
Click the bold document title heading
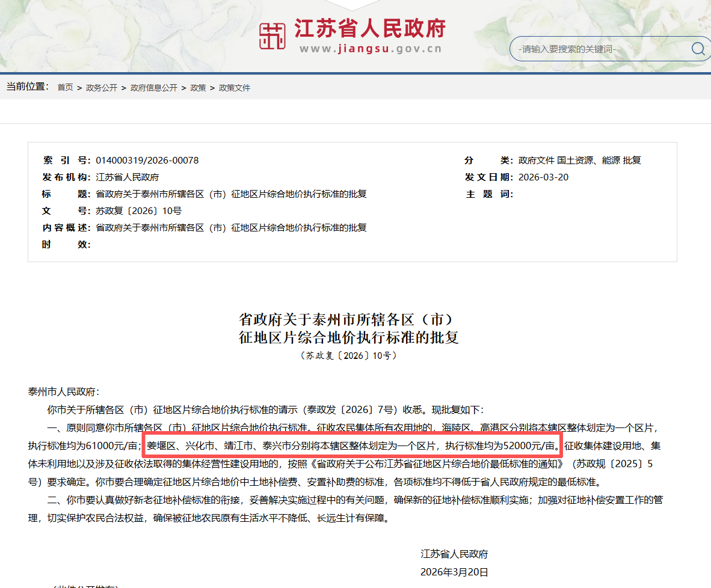[349, 328]
